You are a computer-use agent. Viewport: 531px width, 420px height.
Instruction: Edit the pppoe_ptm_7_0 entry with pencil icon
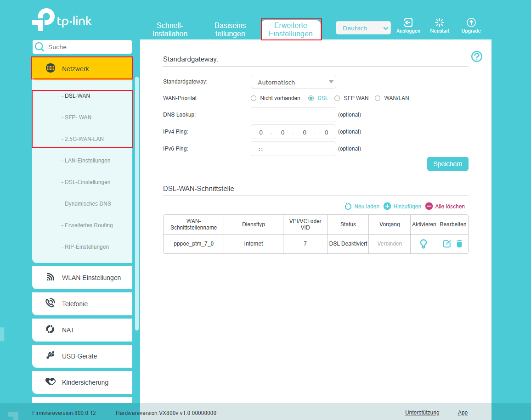446,244
